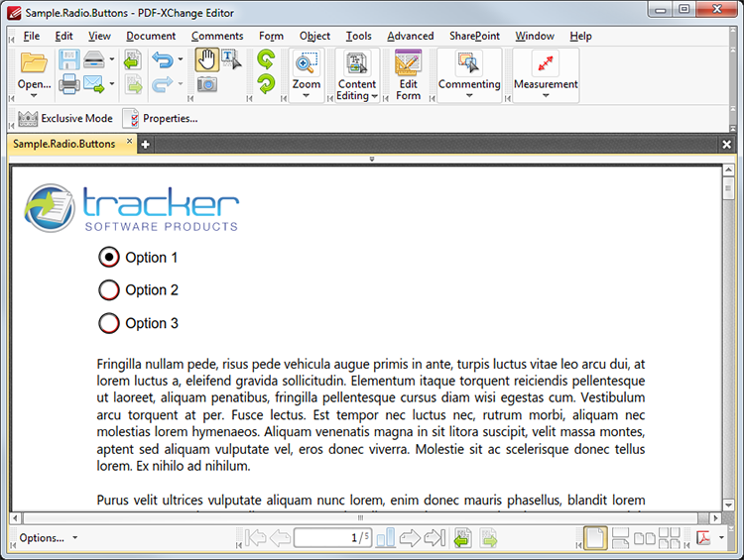744x560 pixels.
Task: Go to previous view green arrow in status bar
Action: point(462,538)
